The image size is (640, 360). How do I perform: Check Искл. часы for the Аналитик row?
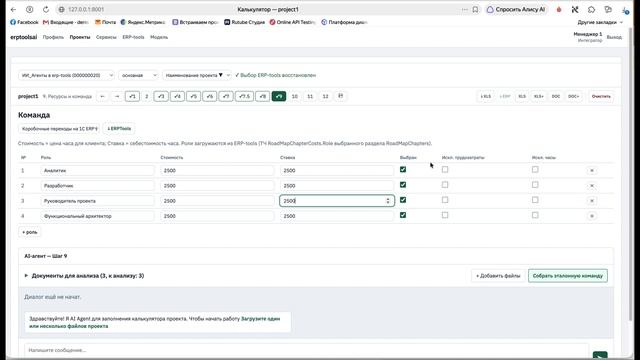(x=535, y=169)
